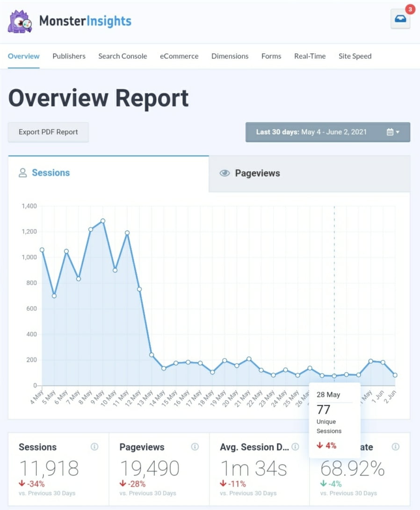Open info icon on Avg. Session Duration card
The width and height of the screenshot is (420, 510).
pyautogui.click(x=296, y=446)
